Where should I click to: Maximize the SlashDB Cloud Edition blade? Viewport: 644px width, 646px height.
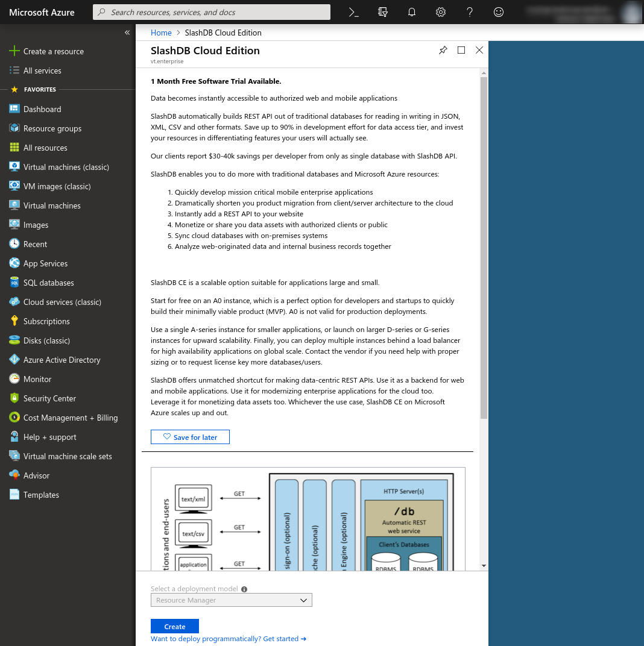(461, 51)
